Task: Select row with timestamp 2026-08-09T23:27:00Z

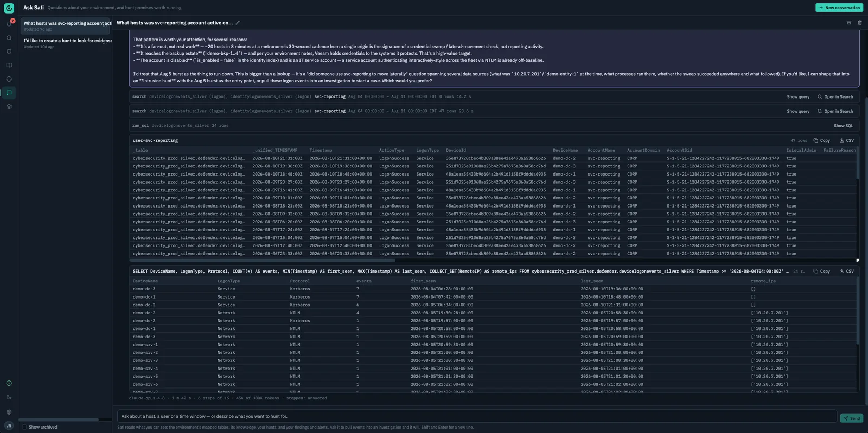Action: pyautogui.click(x=493, y=182)
